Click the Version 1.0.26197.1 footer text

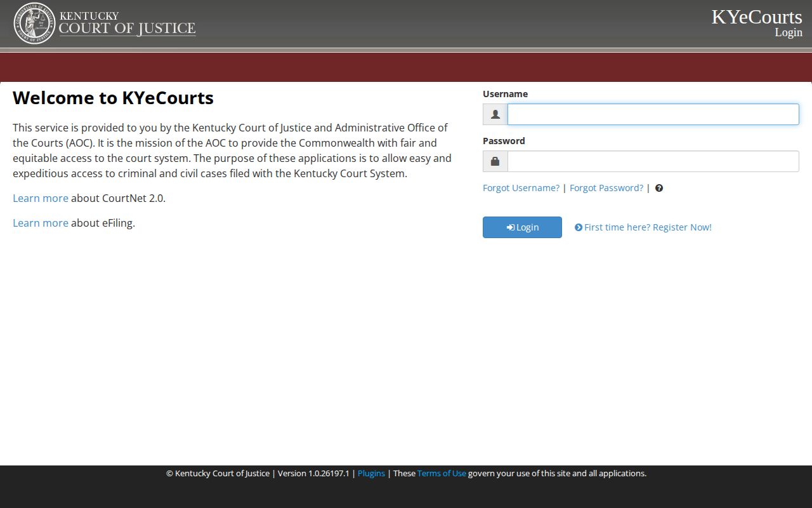[313, 473]
